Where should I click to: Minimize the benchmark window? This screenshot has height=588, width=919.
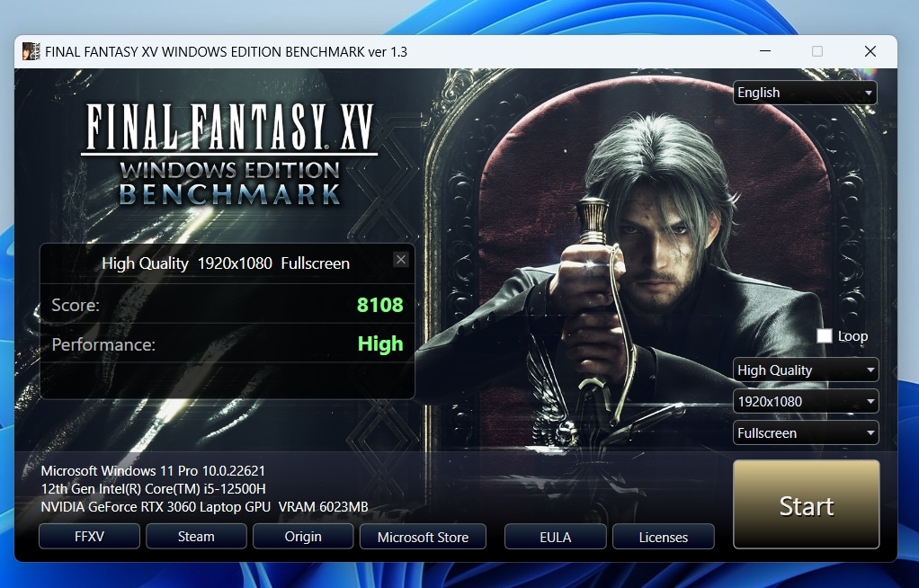pos(764,51)
